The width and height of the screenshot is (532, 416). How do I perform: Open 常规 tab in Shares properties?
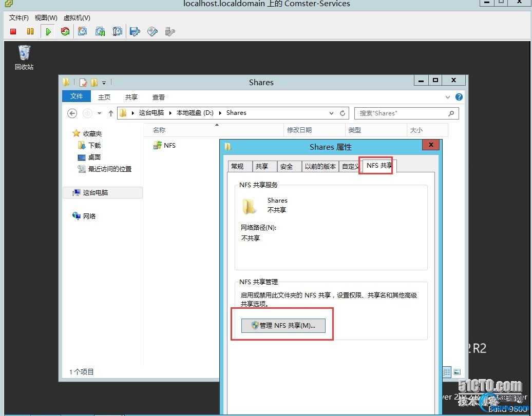(x=239, y=167)
